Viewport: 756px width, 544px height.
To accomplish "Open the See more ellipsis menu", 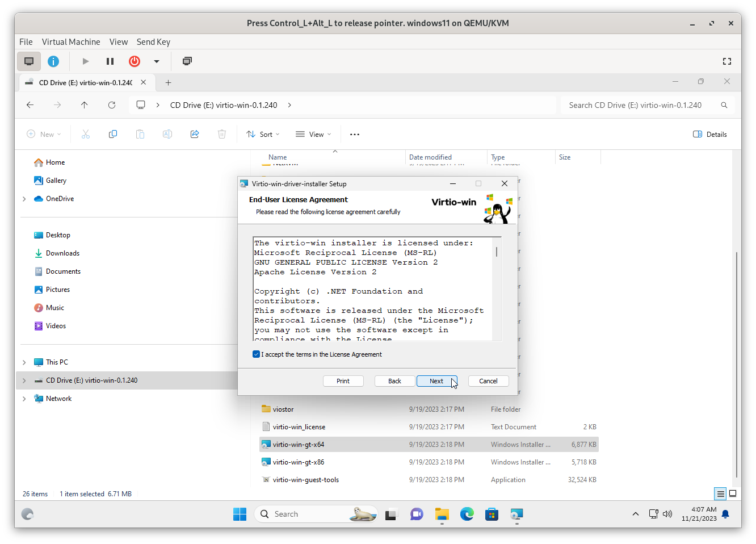I will pyautogui.click(x=355, y=135).
